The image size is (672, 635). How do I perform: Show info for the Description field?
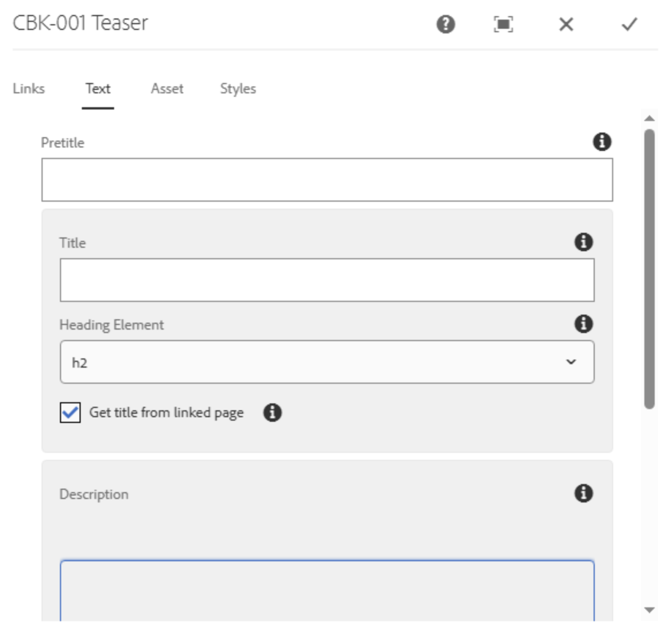(x=583, y=493)
